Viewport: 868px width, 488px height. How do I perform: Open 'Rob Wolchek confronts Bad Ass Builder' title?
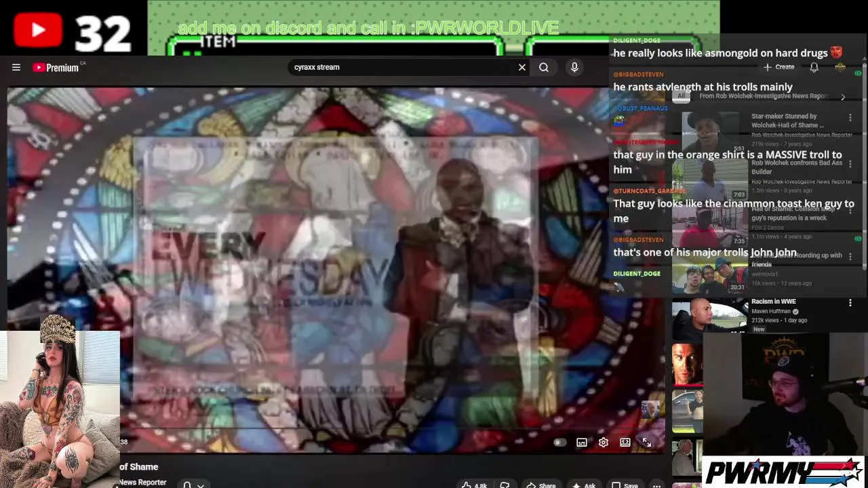point(797,167)
